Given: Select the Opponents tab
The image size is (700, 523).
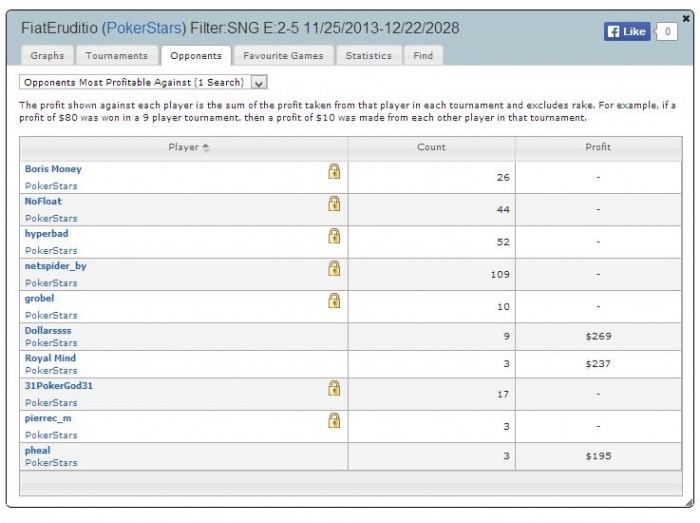Looking at the screenshot, I should [x=196, y=56].
